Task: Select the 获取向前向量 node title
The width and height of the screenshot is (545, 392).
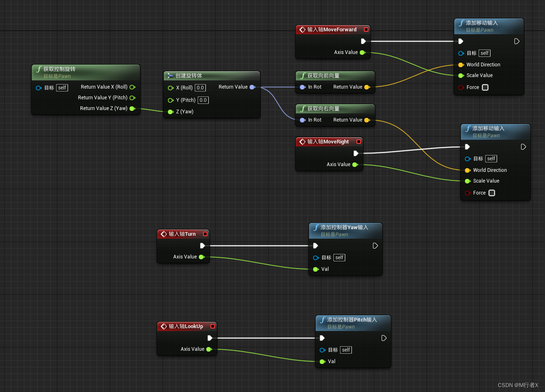Action: (x=323, y=76)
